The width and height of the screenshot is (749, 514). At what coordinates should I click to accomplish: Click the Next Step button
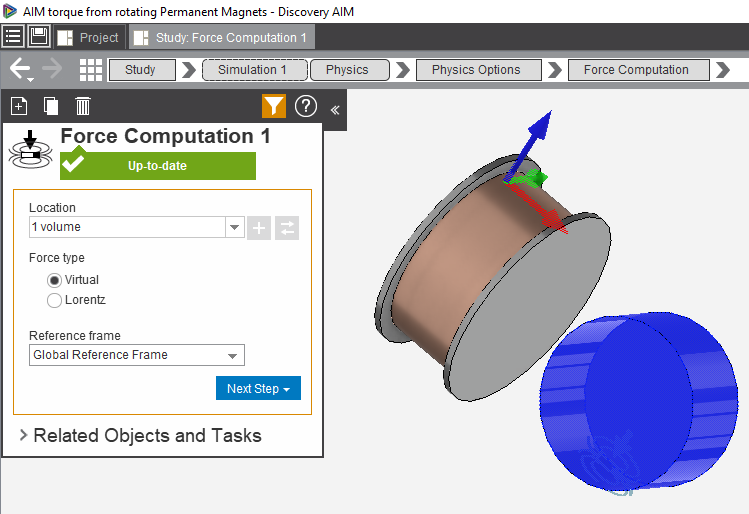[258, 388]
